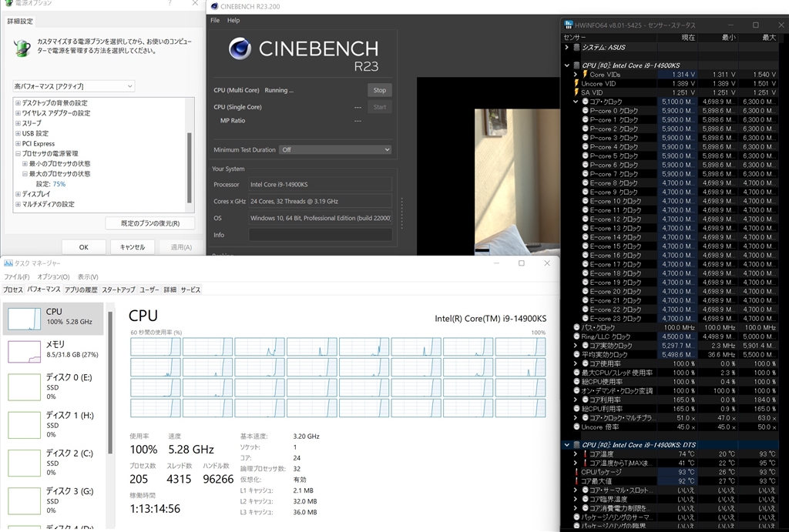Select the メモリ graph thumbnail in sidebar

24,352
